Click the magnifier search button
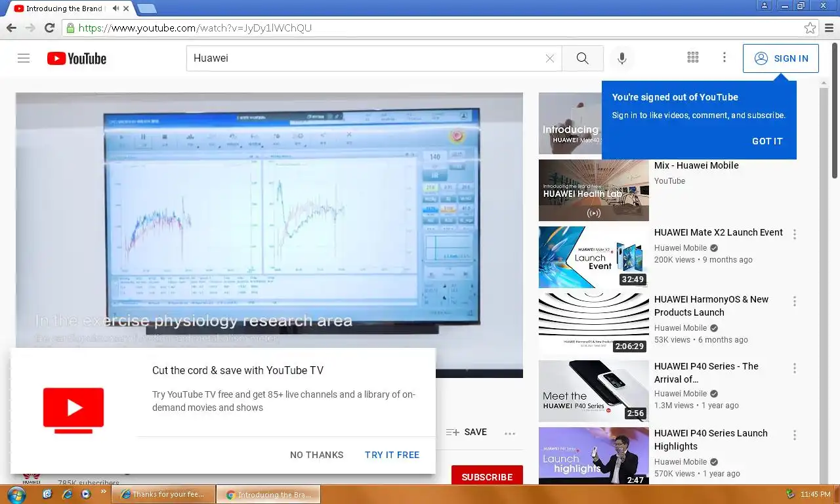840x504 pixels. (x=583, y=58)
